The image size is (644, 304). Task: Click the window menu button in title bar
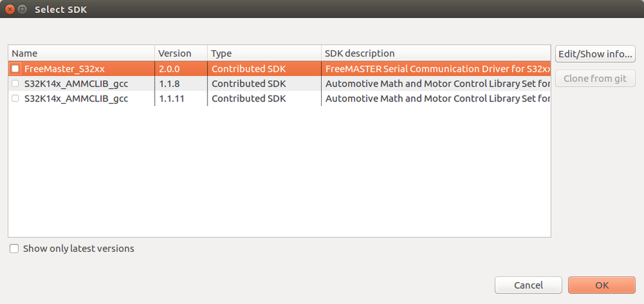click(22, 9)
